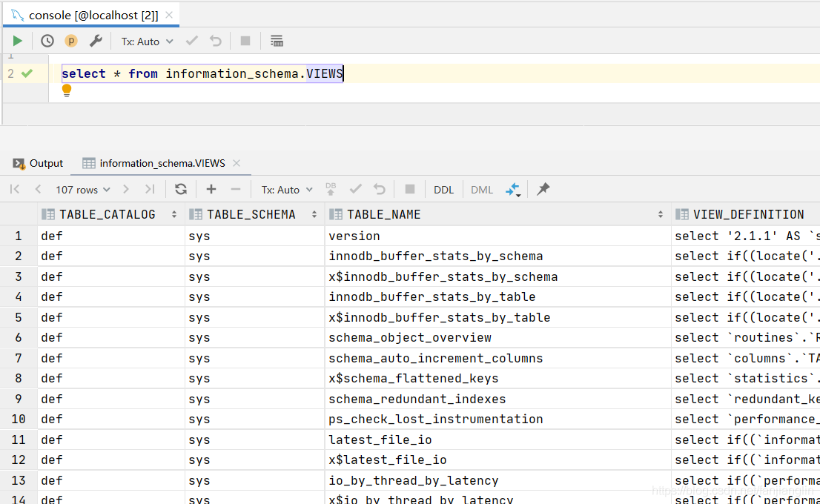Click the console commit checkmark icon
820x504 pixels.
click(192, 41)
